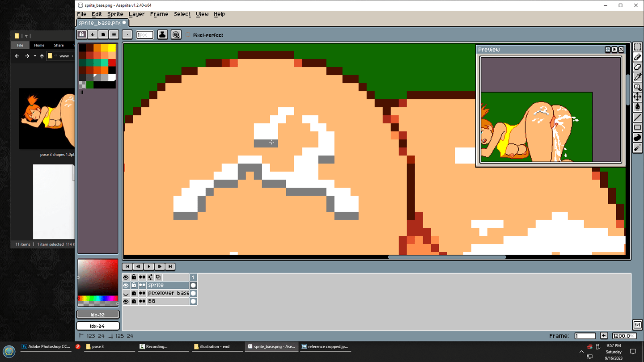The height and width of the screenshot is (362, 644).
Task: Enable the Pixel-perfect checkbox
Action: pos(188,35)
